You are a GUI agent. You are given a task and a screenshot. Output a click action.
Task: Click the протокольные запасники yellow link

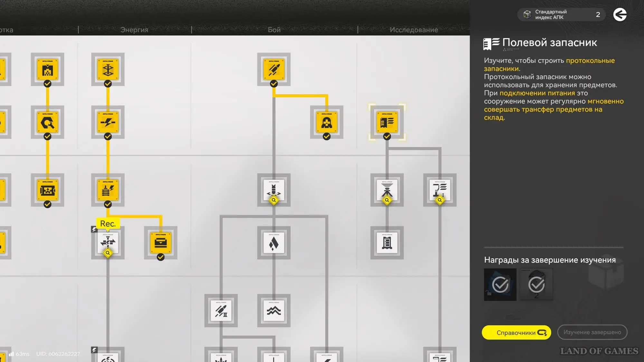coord(590,61)
